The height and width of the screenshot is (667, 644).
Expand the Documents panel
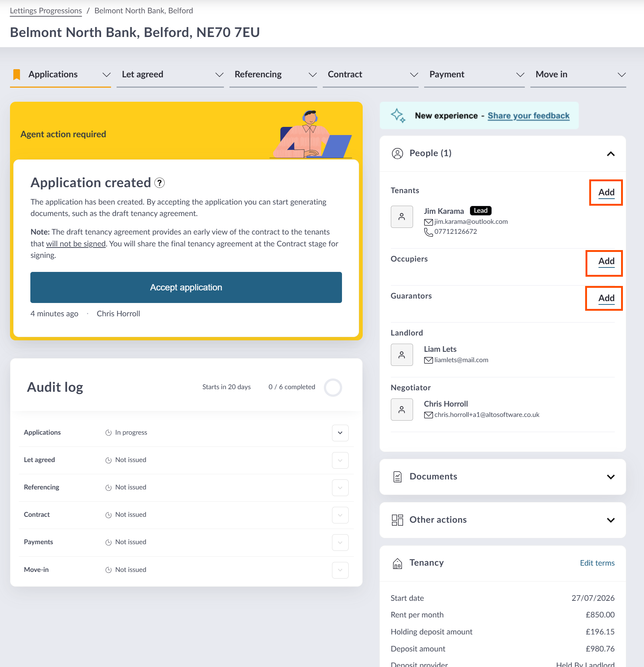tap(611, 477)
